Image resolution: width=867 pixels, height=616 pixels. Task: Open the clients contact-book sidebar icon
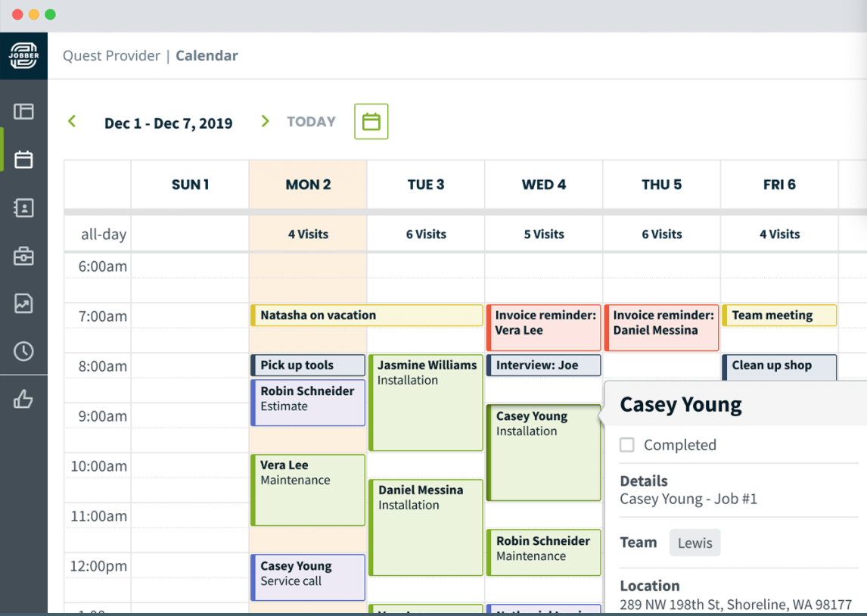(23, 208)
